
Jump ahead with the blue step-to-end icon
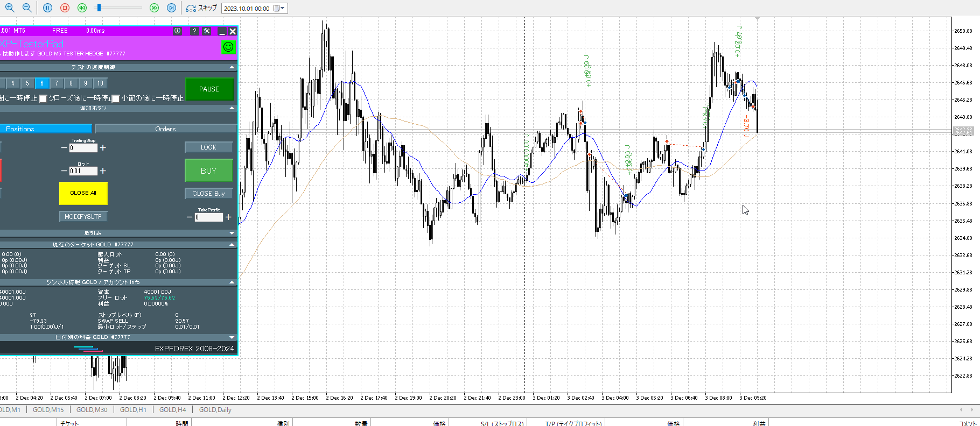[171, 8]
